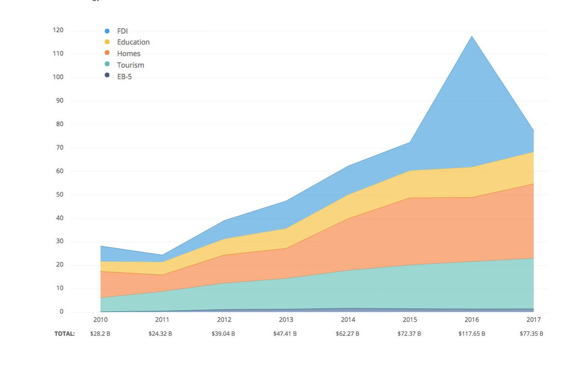Screen dimensions: 588x377
Task: Click the 50 y-axis label
Action: pyautogui.click(x=60, y=195)
